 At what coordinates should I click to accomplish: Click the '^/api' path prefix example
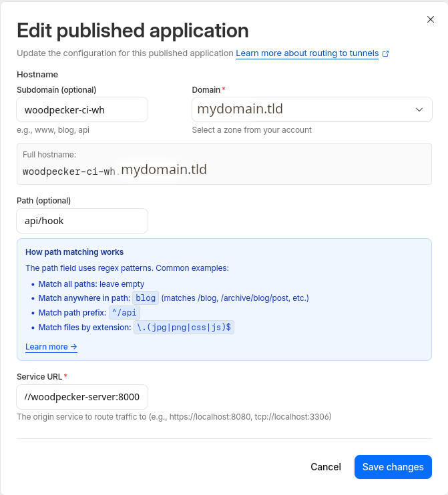pyautogui.click(x=125, y=312)
